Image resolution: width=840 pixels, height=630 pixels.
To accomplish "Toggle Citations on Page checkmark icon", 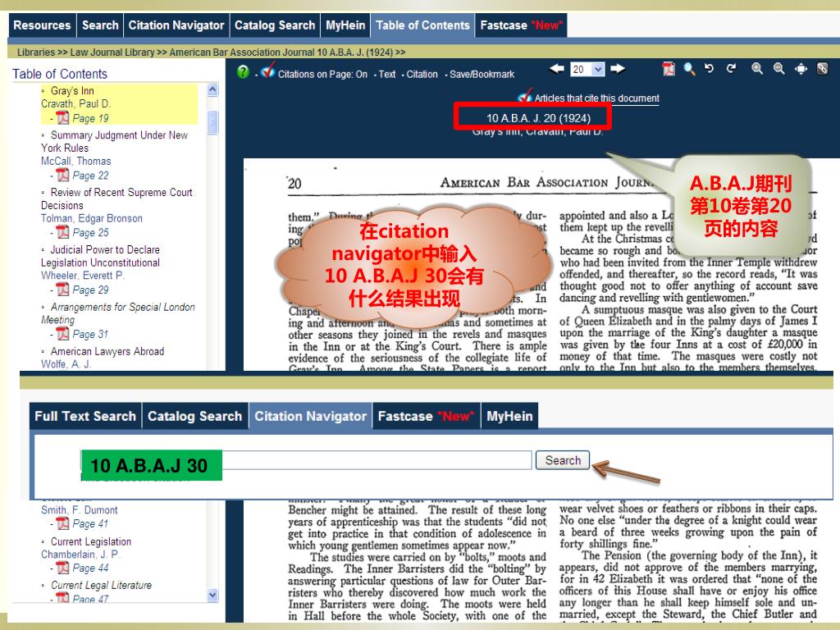I will point(268,70).
